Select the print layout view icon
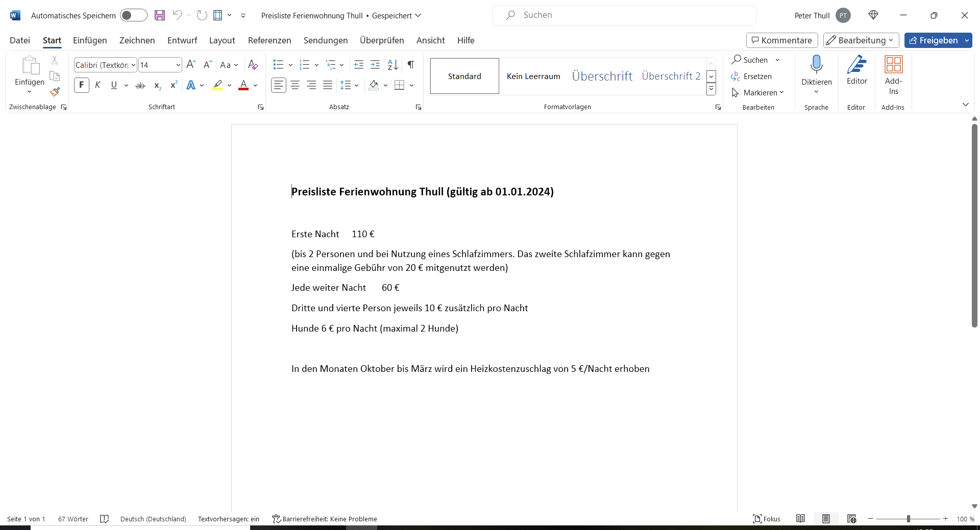The image size is (980, 530). pyautogui.click(x=826, y=519)
